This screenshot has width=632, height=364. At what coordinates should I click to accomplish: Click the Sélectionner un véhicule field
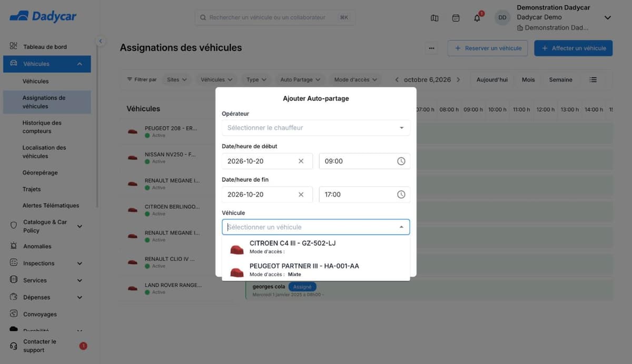coord(316,227)
